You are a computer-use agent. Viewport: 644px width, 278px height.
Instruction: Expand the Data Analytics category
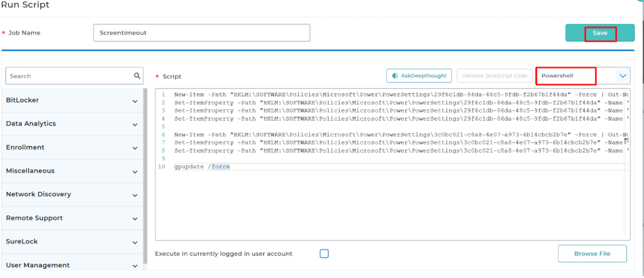[x=134, y=125]
